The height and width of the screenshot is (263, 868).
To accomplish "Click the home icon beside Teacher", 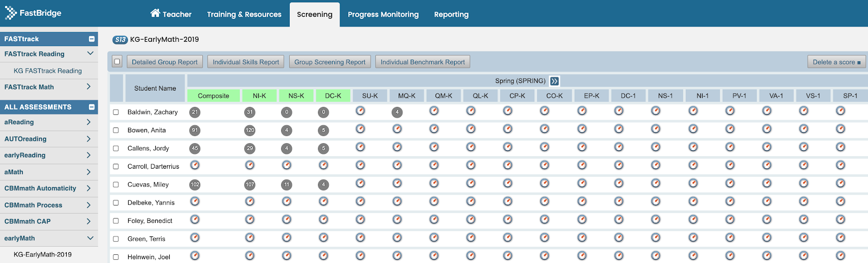I will 155,13.
